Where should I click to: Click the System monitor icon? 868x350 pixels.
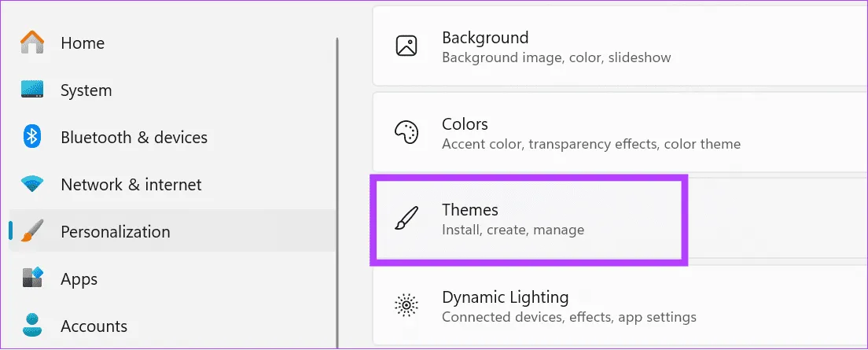32,90
